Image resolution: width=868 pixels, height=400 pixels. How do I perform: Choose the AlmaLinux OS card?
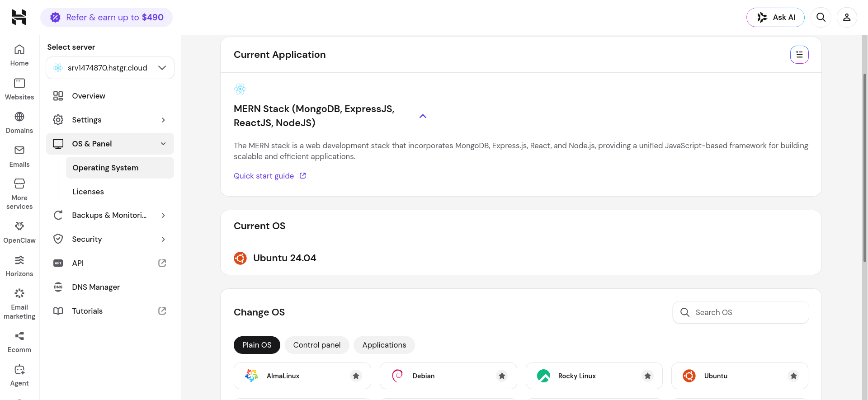pyautogui.click(x=302, y=376)
